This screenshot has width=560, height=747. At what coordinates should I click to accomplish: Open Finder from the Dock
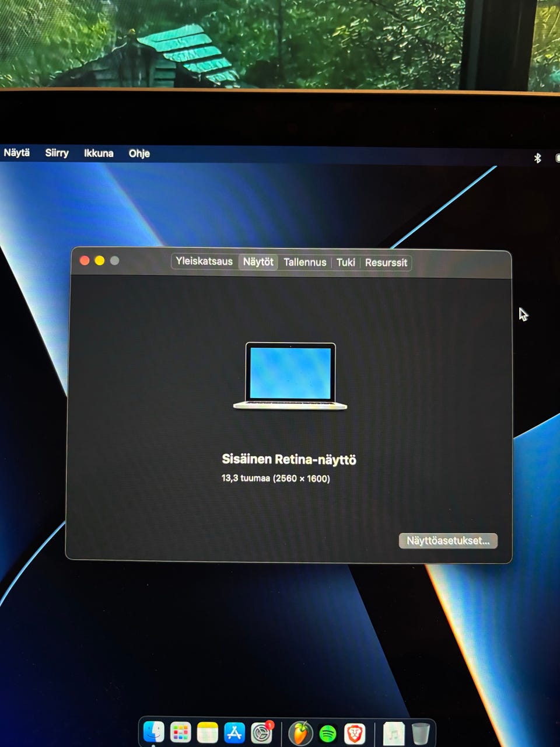coord(154,732)
